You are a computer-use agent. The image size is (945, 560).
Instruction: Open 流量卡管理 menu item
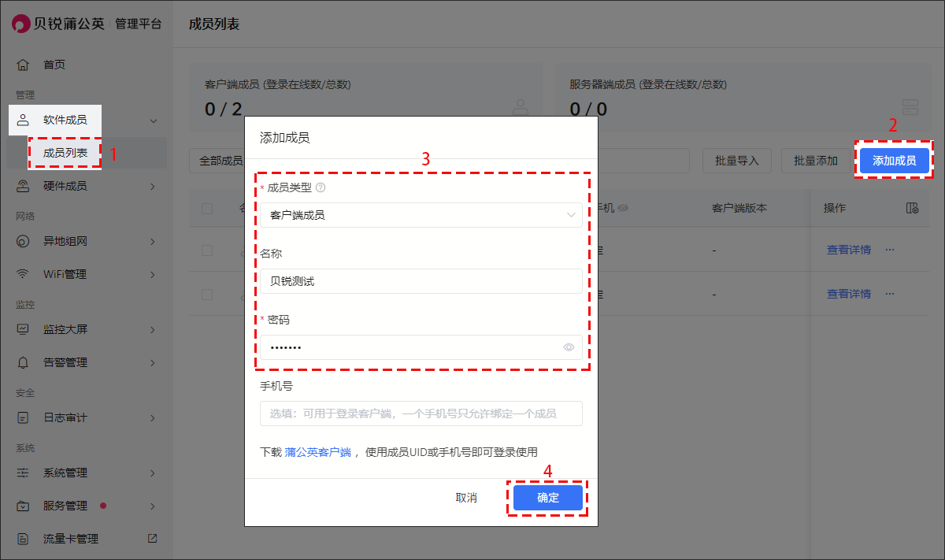coord(71,540)
